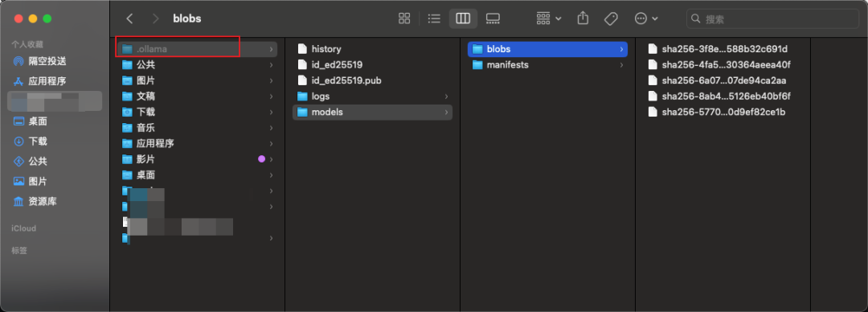Viewport: 868px width, 312px height.
Task: Select the models folder
Action: 373,112
